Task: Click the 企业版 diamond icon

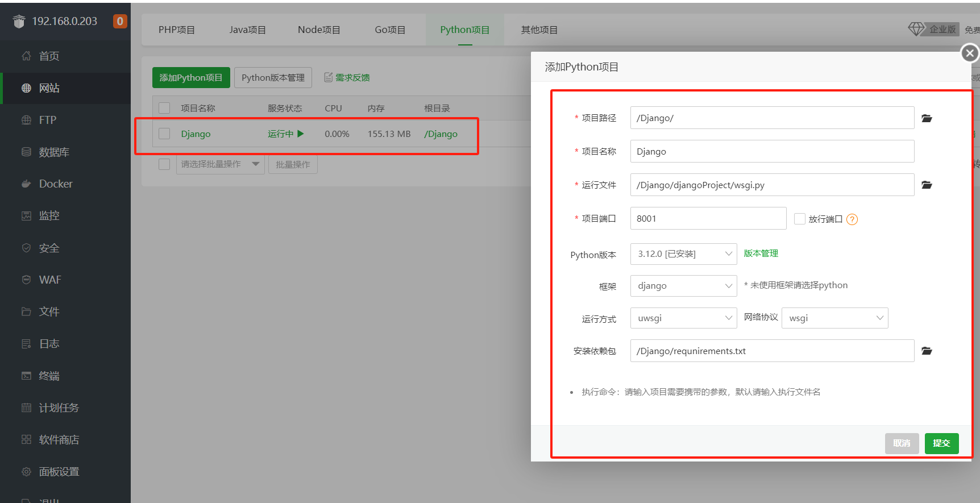Action: pos(916,29)
